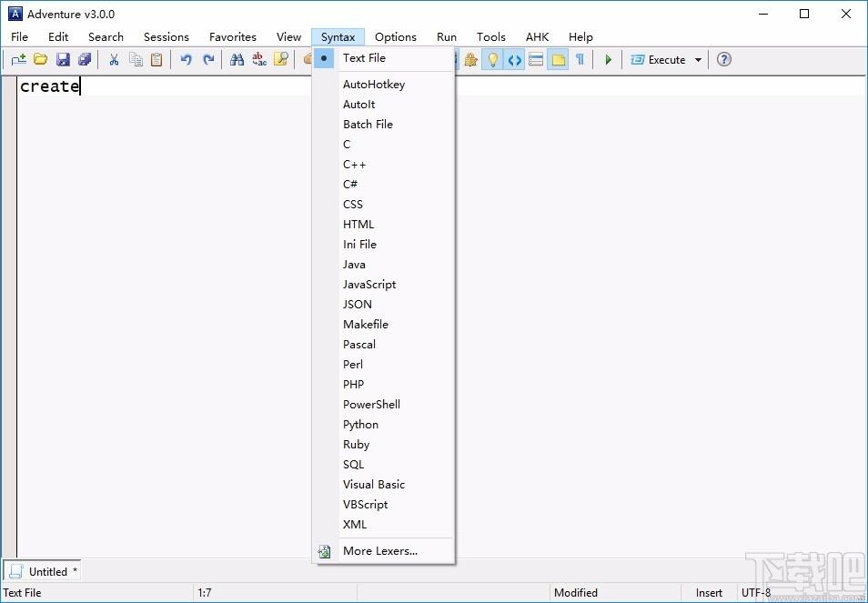Screen dimensions: 868x603
Task: Click the Redo arrow icon
Action: point(208,59)
